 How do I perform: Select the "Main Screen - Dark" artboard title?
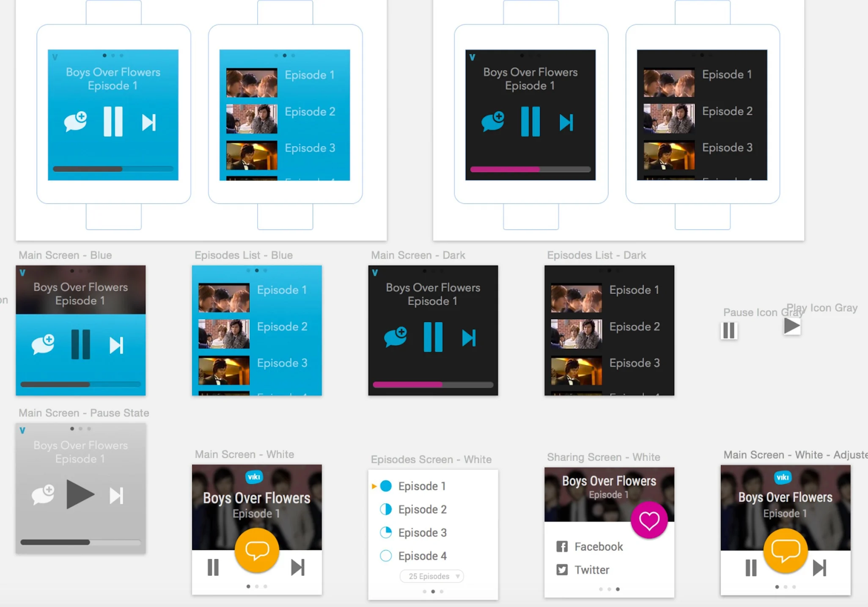(x=418, y=255)
